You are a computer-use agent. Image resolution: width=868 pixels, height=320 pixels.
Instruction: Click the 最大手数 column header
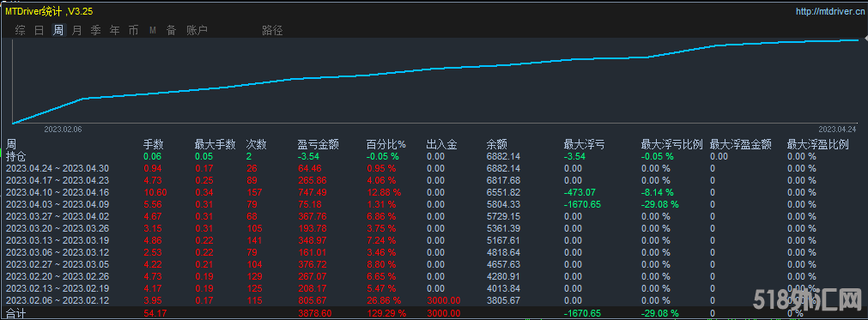215,145
